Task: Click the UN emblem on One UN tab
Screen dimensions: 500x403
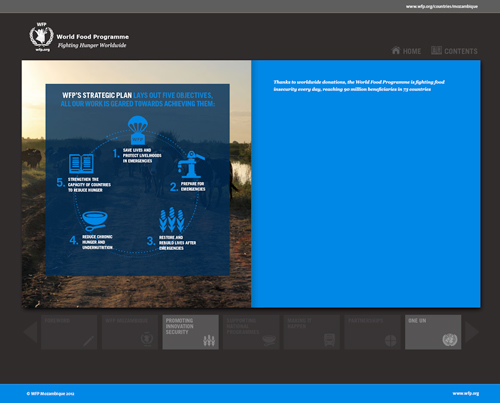Action: click(450, 340)
